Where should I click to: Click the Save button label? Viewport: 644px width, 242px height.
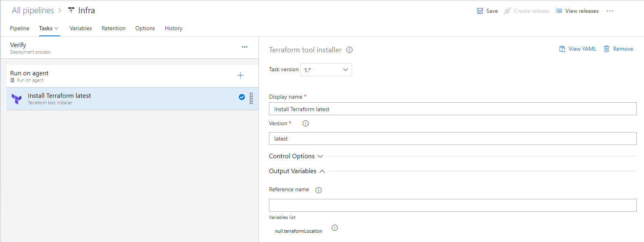pos(492,11)
